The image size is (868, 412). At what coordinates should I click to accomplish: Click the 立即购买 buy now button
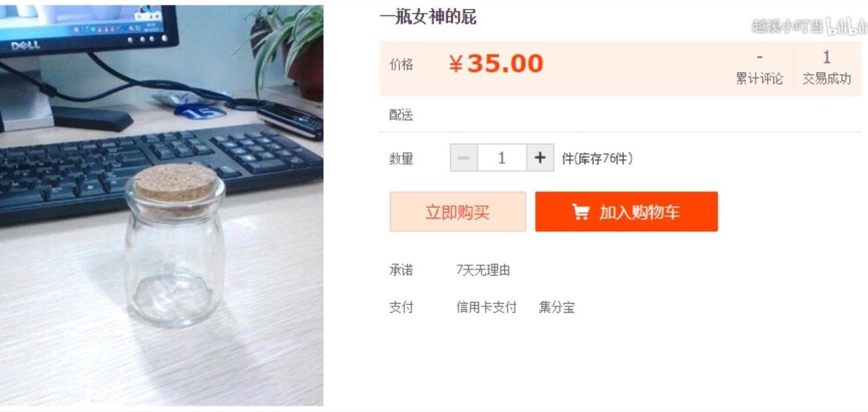point(458,212)
